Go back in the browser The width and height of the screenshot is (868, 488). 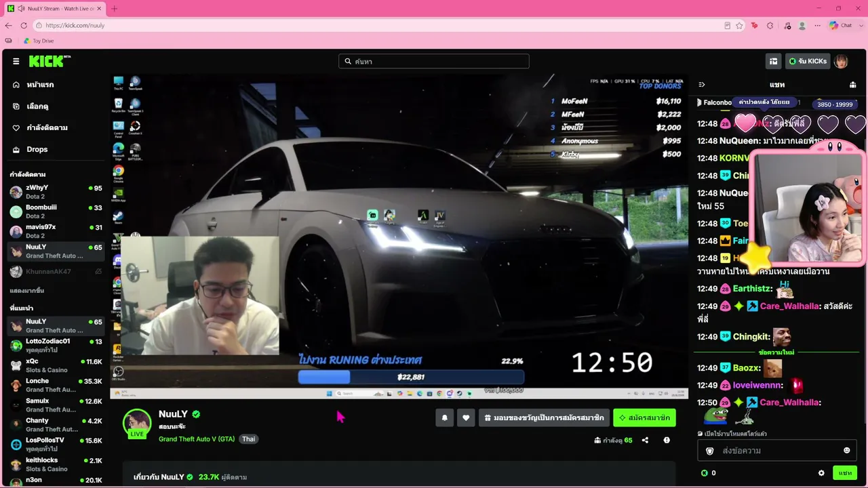pos(8,25)
